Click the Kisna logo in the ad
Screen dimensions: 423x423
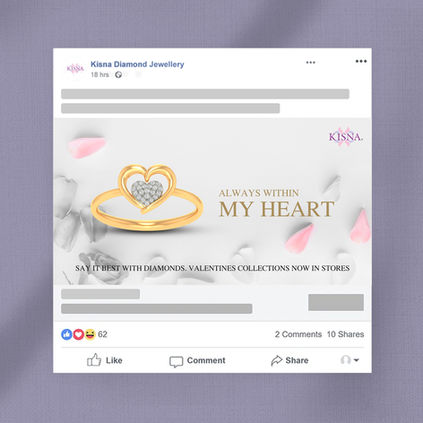pyautogui.click(x=346, y=137)
